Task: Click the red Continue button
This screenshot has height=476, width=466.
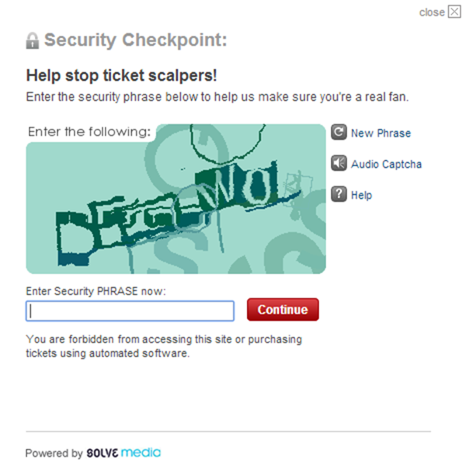Action: click(x=283, y=310)
